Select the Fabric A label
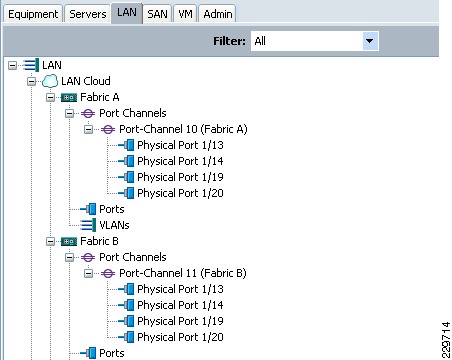 tap(100, 97)
